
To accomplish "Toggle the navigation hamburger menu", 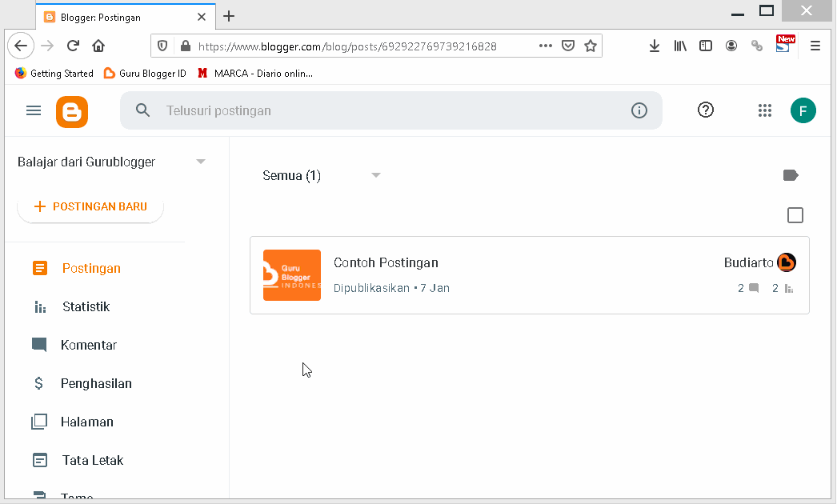I will click(x=33, y=110).
